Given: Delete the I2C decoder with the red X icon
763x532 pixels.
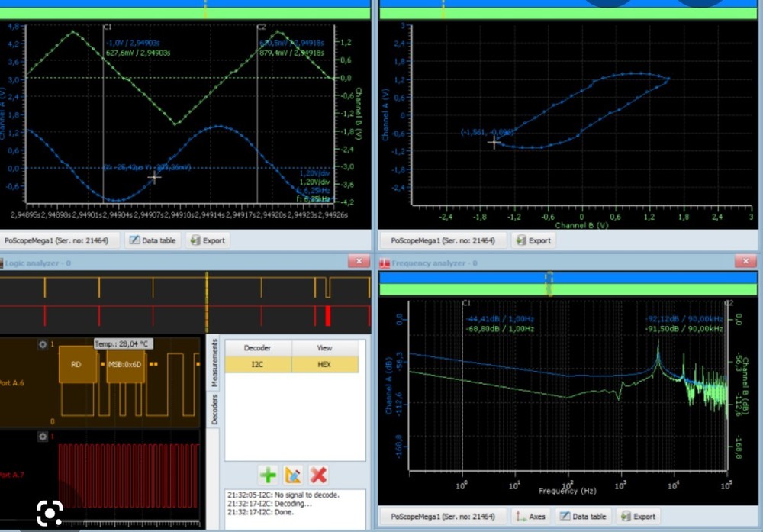Looking at the screenshot, I should click(319, 475).
